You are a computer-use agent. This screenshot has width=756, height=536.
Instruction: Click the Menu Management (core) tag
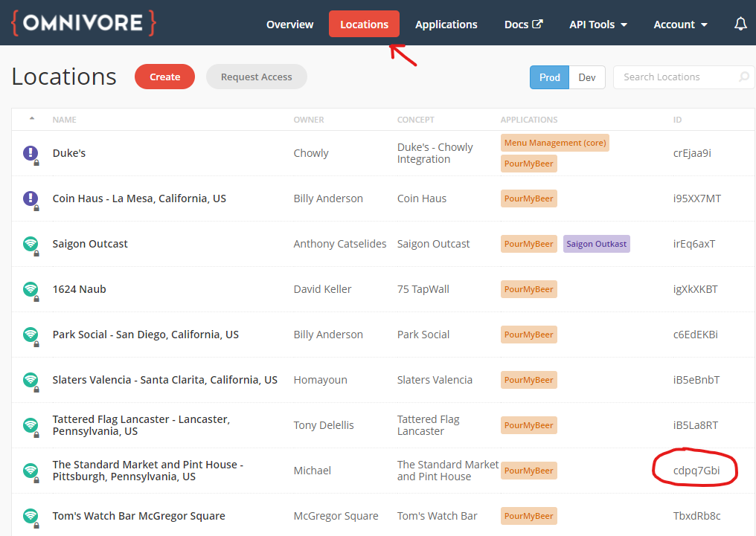click(x=555, y=143)
